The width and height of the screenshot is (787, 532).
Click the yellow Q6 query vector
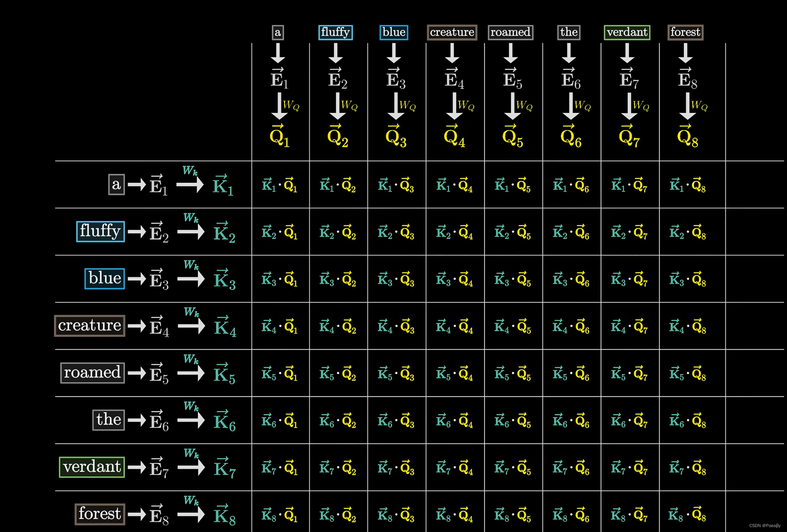[571, 136]
